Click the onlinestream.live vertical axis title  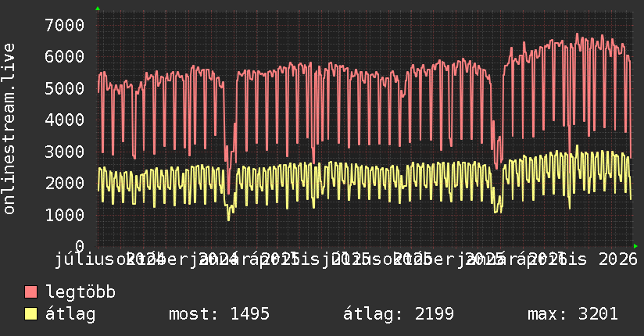pos(9,129)
